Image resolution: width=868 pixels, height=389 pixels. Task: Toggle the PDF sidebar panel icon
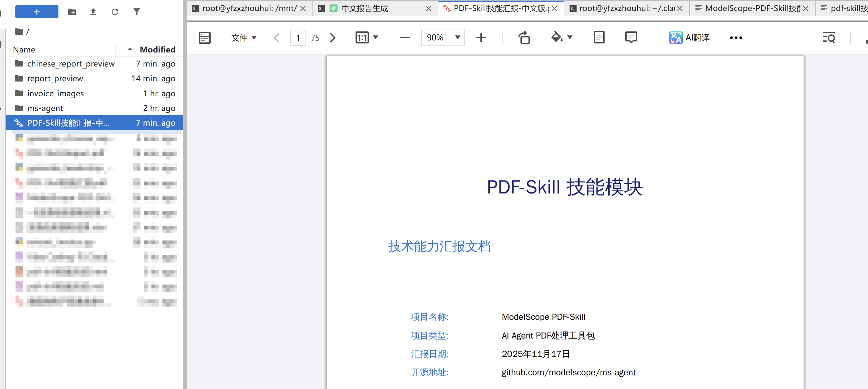click(205, 37)
